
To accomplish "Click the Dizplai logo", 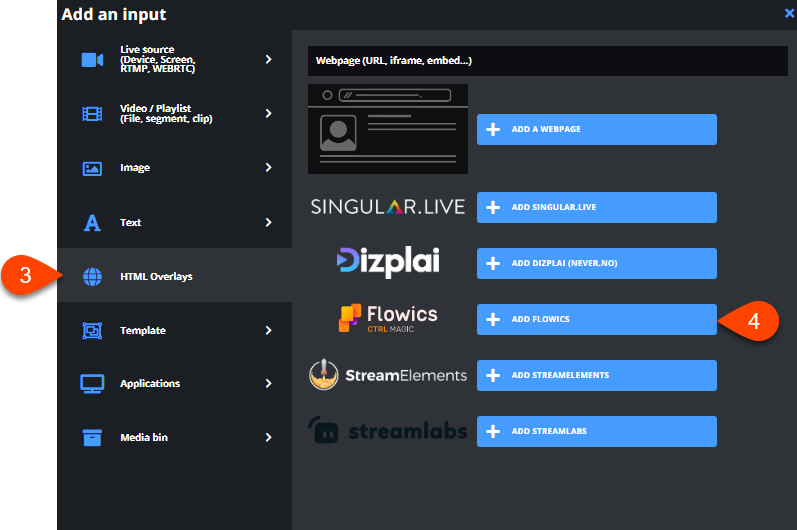I will [x=388, y=262].
